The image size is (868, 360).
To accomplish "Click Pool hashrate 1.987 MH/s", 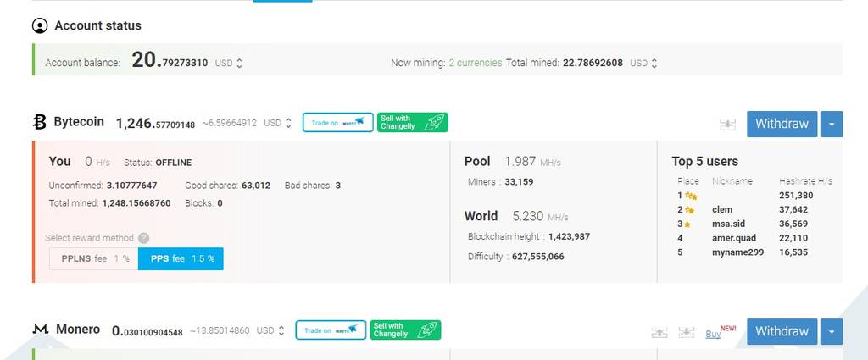I will pos(532,162).
